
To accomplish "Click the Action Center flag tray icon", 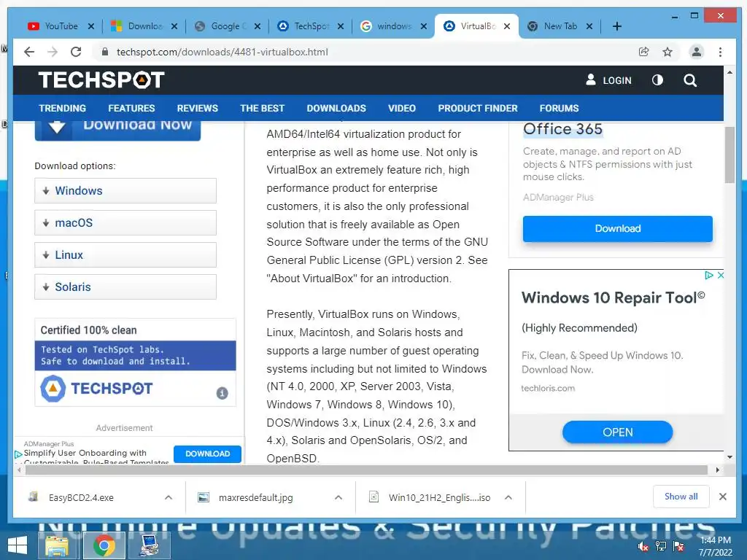I will click(x=678, y=546).
